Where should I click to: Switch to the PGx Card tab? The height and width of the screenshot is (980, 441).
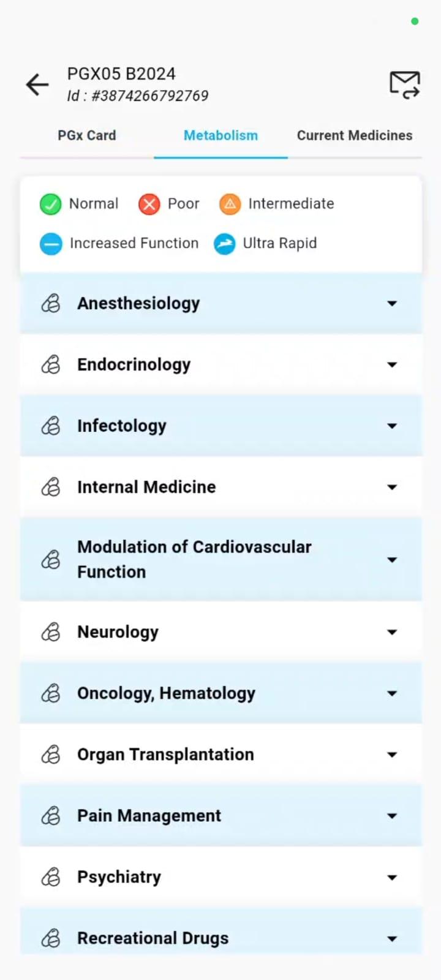point(87,135)
